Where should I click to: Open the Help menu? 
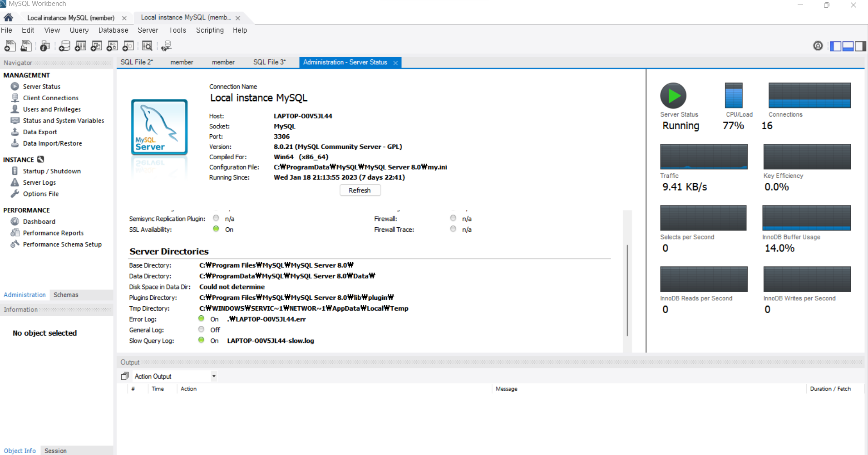(240, 30)
